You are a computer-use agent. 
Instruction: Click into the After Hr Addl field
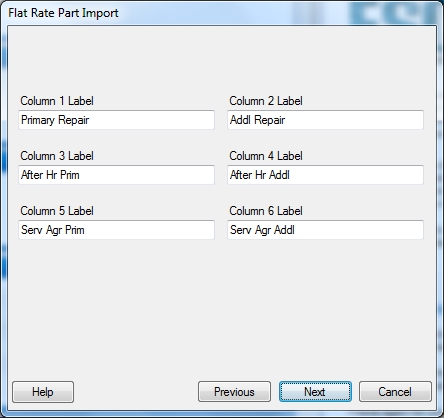point(325,175)
